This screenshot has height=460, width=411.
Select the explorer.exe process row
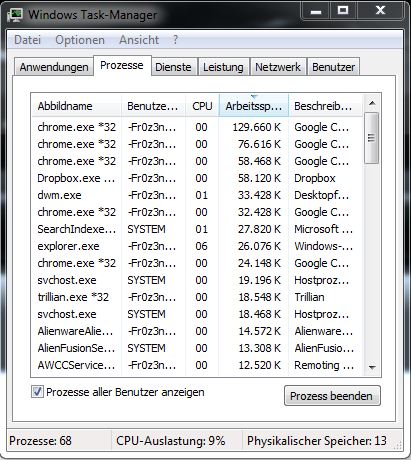click(x=197, y=246)
